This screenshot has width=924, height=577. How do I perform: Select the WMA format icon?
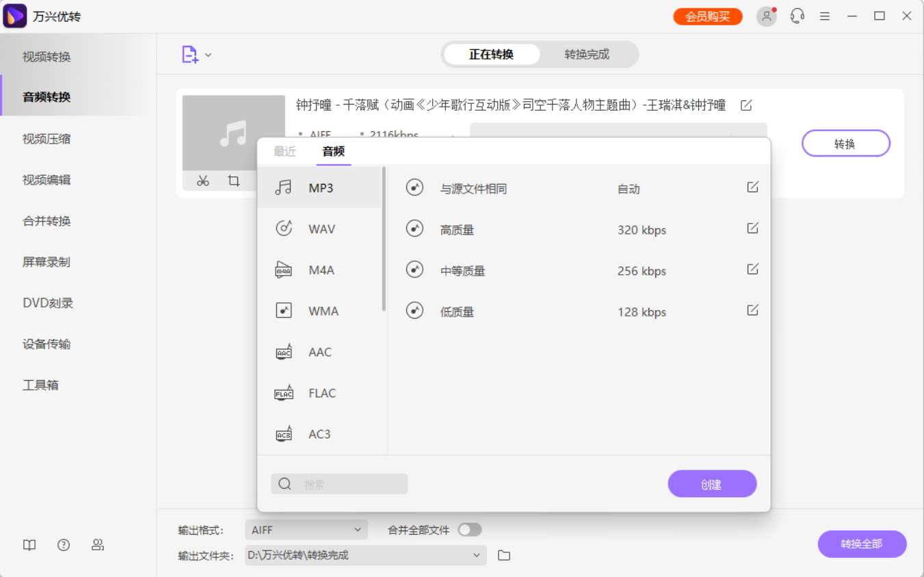(283, 310)
